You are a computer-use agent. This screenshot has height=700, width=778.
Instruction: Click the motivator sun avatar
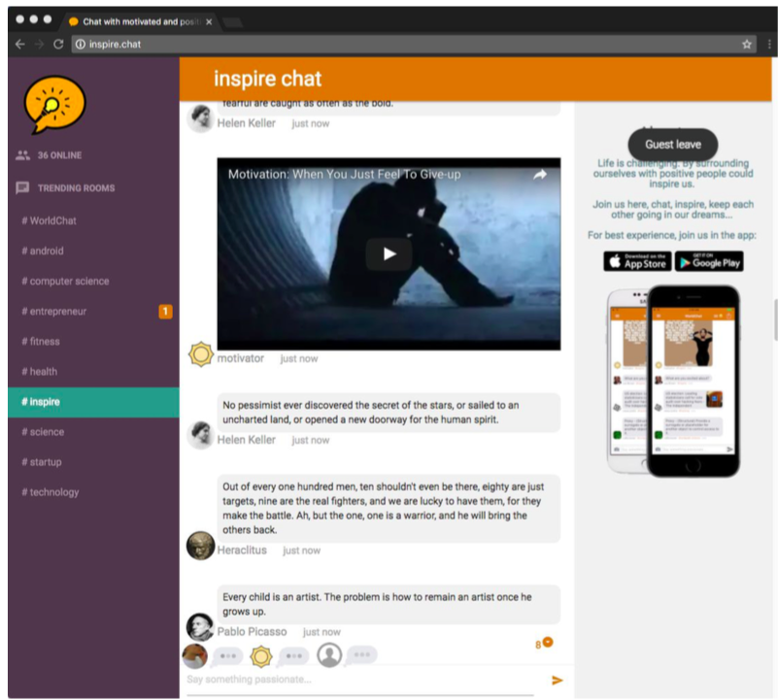coord(201,355)
